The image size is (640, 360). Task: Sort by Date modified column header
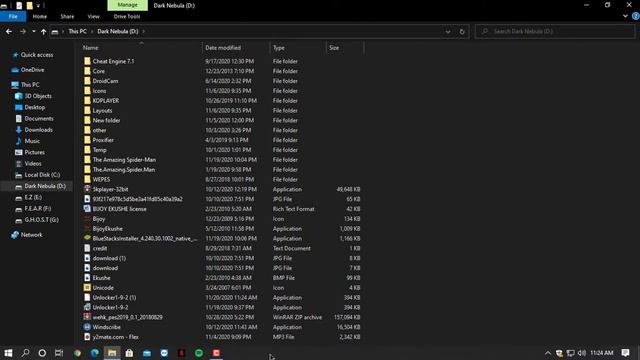click(x=223, y=48)
